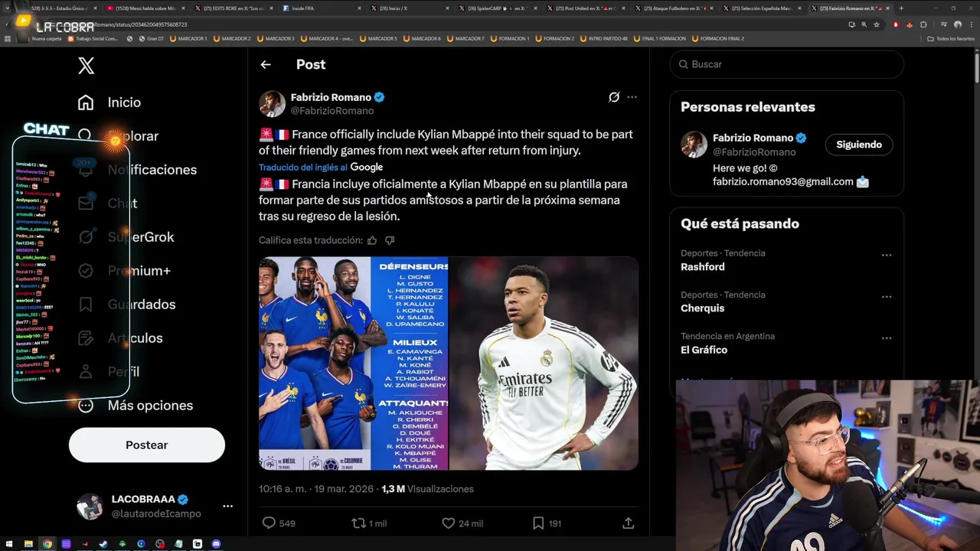This screenshot has height=551, width=980.
Task: Bookmark the post with 191 saves
Action: pyautogui.click(x=538, y=523)
